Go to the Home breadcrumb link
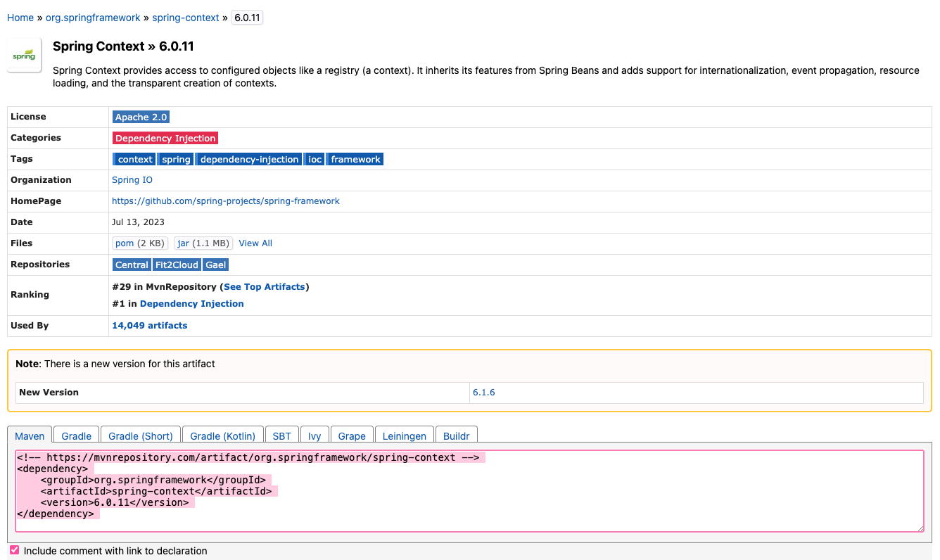This screenshot has height=560, width=940. pos(20,18)
